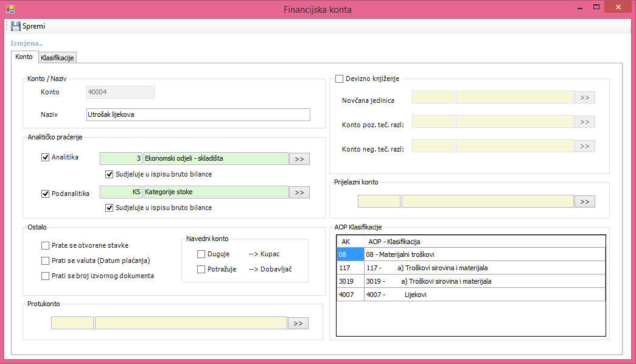
Task: Check the Potražuje checkbox
Action: tap(201, 269)
